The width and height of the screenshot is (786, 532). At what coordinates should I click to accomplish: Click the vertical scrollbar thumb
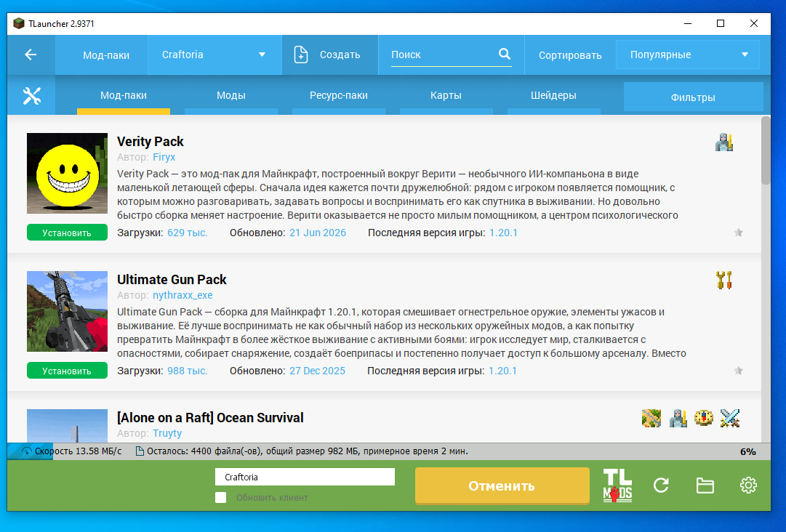tap(766, 150)
